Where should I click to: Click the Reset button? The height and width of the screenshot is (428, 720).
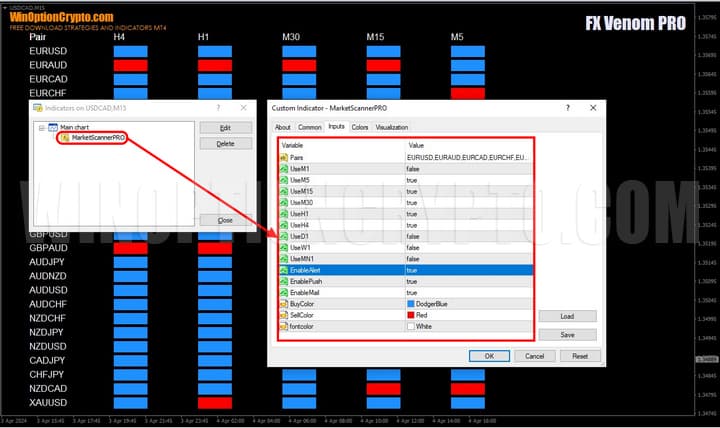(580, 356)
